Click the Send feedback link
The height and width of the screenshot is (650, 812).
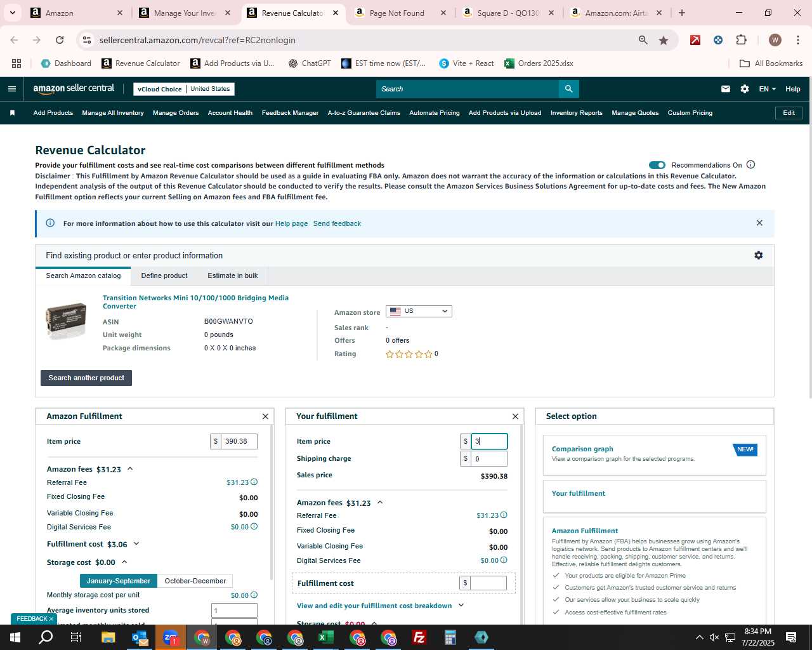[x=337, y=223]
